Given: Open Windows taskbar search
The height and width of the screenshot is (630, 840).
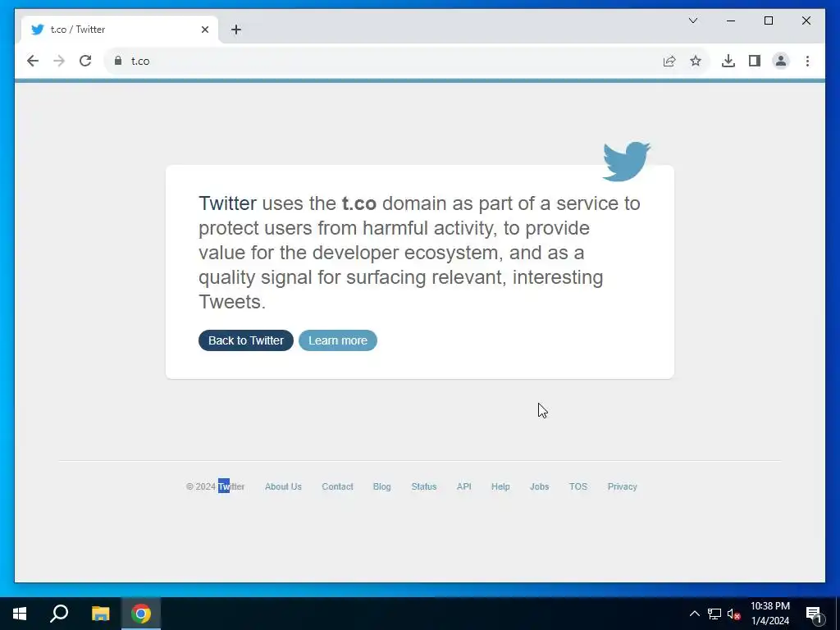Looking at the screenshot, I should (x=59, y=614).
